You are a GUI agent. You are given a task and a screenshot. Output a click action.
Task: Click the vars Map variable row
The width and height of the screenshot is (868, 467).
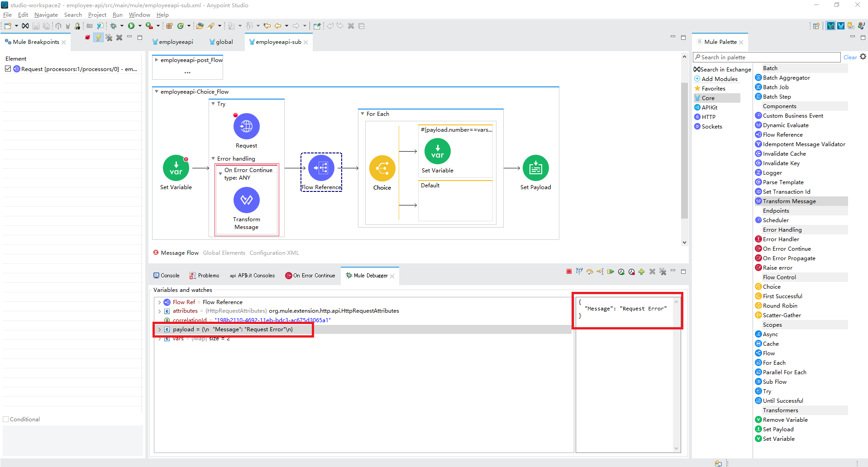tap(362, 338)
